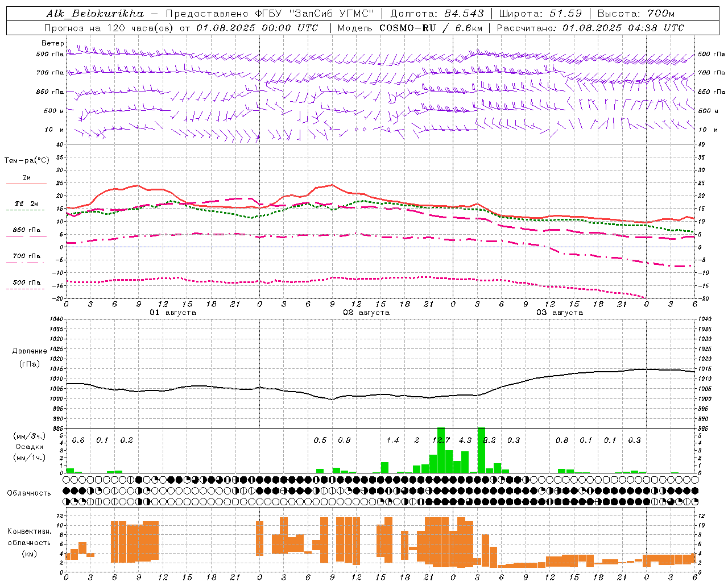The width and height of the screenshot is (728, 582).
Task: Click the latitude value Широта: 51.59
Action: click(540, 14)
